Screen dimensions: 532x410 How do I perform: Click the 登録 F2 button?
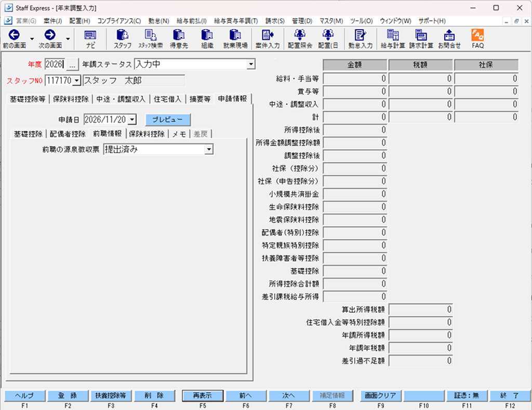pos(68,396)
